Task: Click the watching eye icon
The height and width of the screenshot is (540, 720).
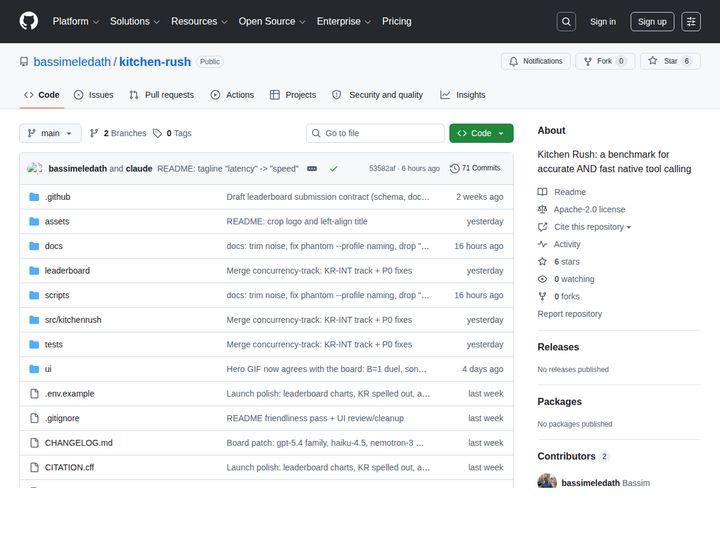Action: click(542, 279)
